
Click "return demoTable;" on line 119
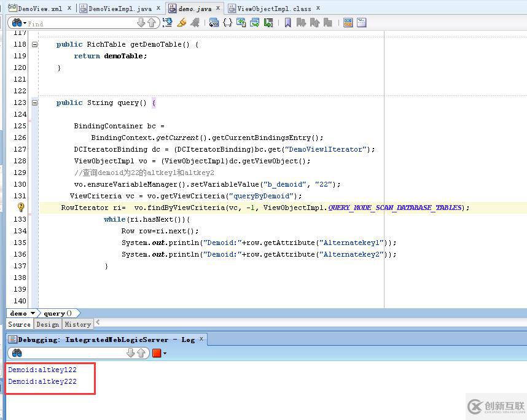click(x=111, y=56)
